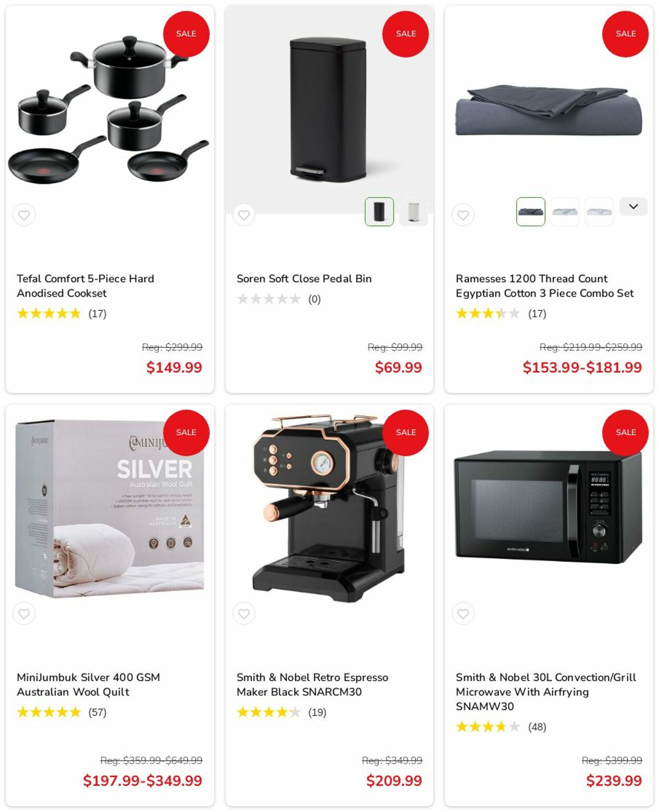Click SALE badge on Tefal Cookset
The height and width of the screenshot is (812, 659).
point(186,34)
